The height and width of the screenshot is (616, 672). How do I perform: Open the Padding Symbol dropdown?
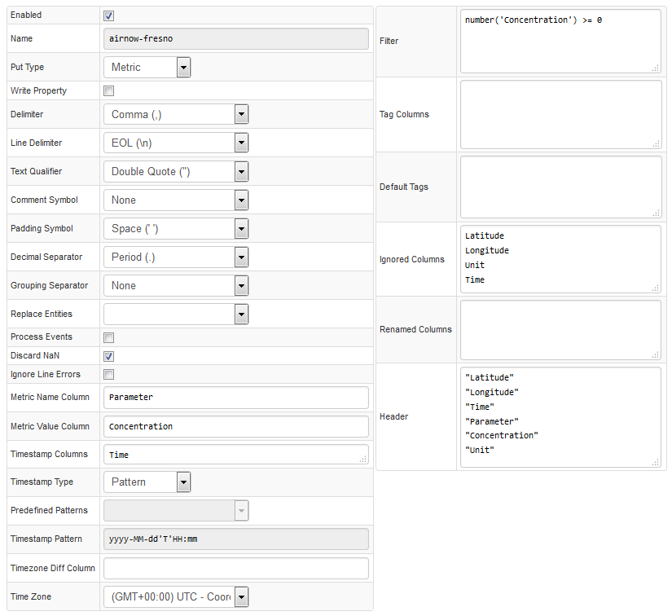176,229
